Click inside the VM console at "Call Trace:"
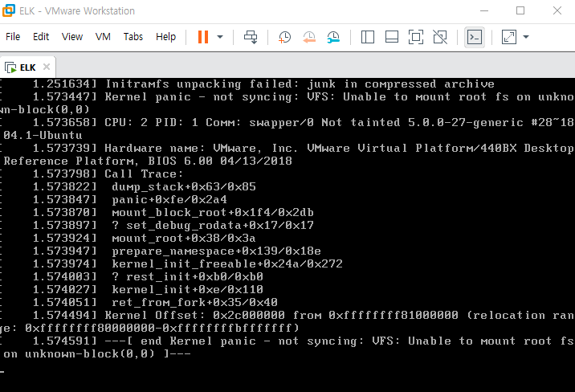575x392 pixels. 144,174
